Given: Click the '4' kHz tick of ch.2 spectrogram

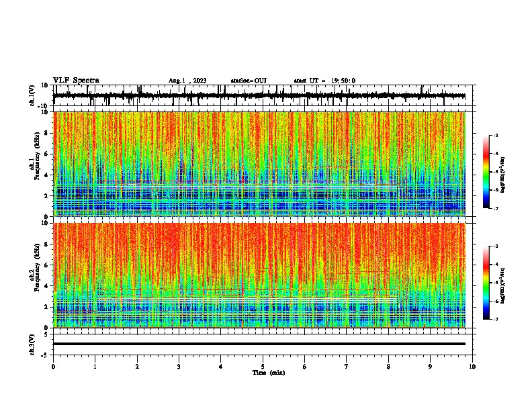Looking at the screenshot, I should [x=47, y=286].
